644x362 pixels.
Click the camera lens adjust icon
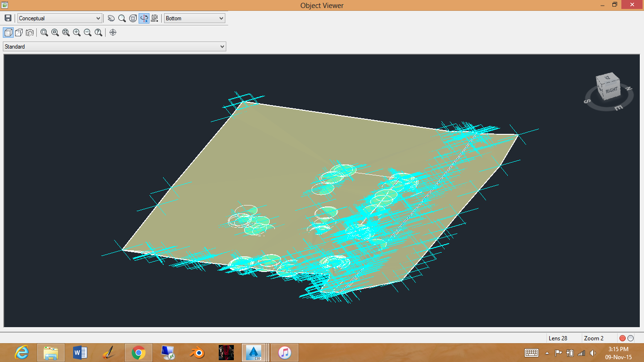click(x=30, y=33)
